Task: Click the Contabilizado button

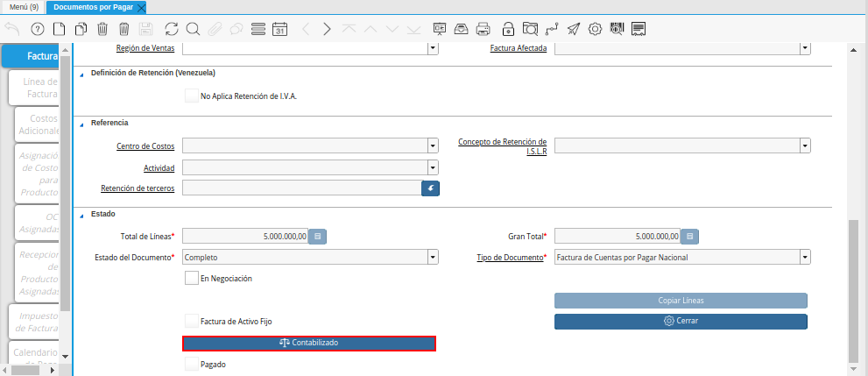Action: pos(309,344)
